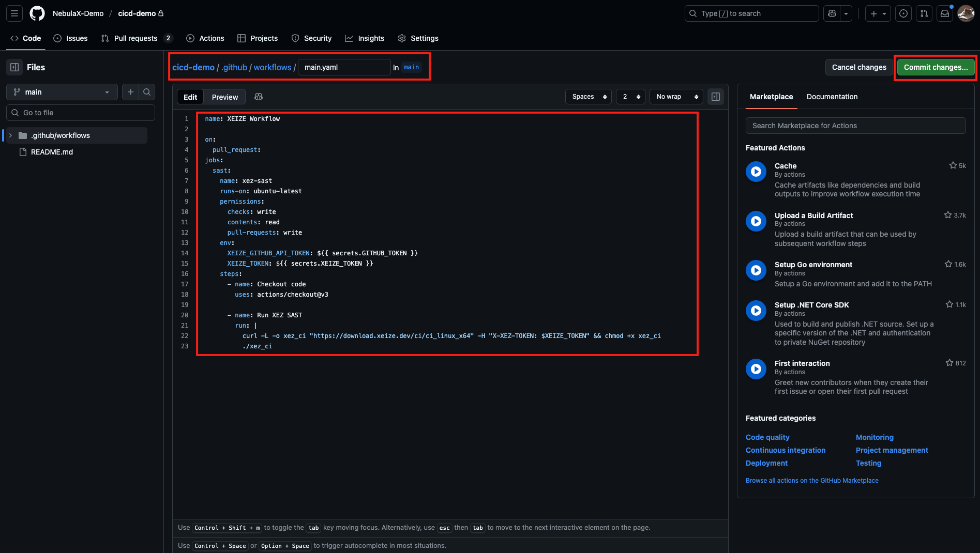Open the cicd-demo repository link in header
Screen dimensions: 980x553
[x=137, y=13]
